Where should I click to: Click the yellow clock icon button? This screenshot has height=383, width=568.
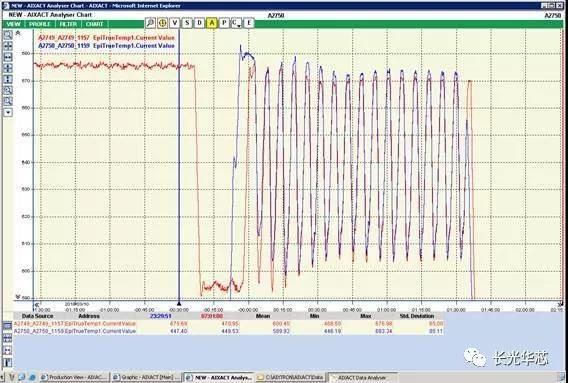point(162,23)
